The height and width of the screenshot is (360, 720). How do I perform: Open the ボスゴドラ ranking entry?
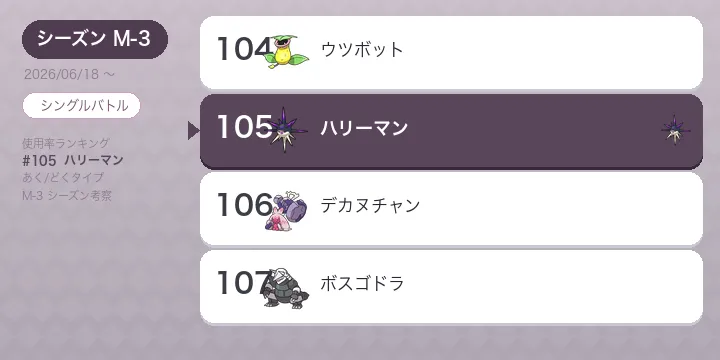(451, 287)
